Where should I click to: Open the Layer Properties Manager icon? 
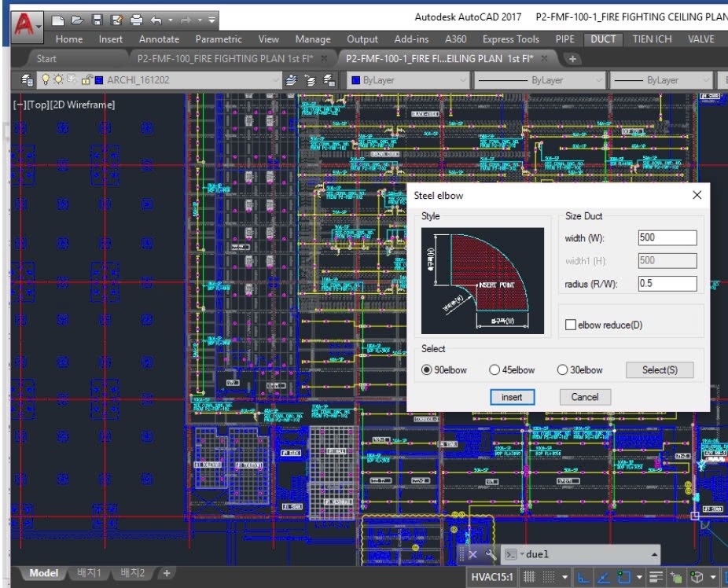[28, 80]
